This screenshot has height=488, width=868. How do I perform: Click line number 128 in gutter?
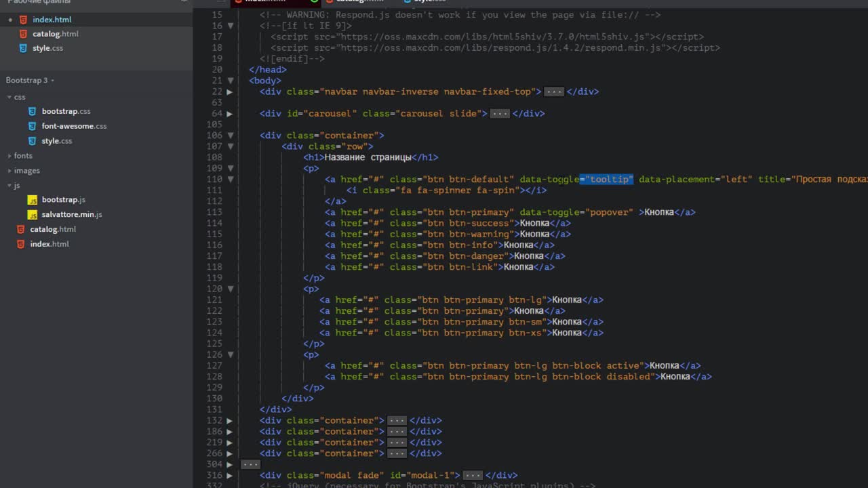click(214, 377)
